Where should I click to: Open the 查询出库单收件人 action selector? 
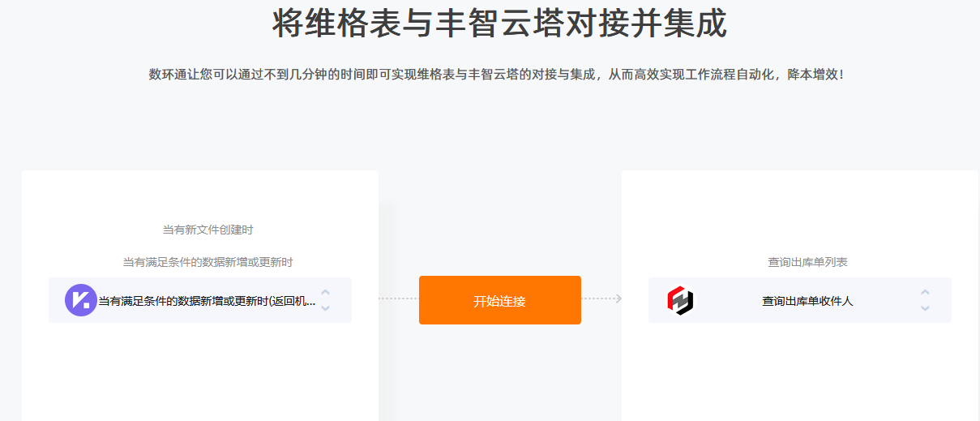click(800, 300)
